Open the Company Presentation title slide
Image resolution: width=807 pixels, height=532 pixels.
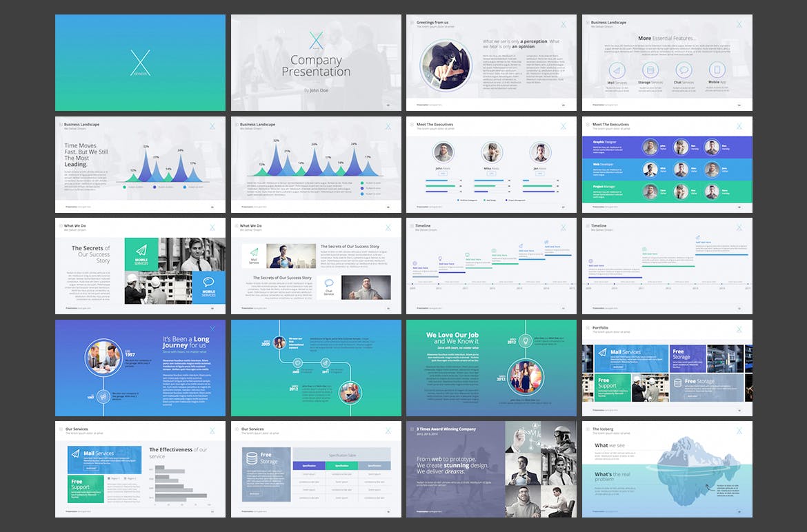[x=316, y=63]
